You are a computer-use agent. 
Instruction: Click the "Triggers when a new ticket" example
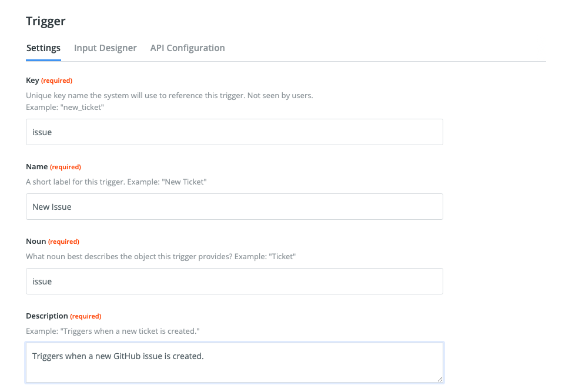tap(113, 331)
